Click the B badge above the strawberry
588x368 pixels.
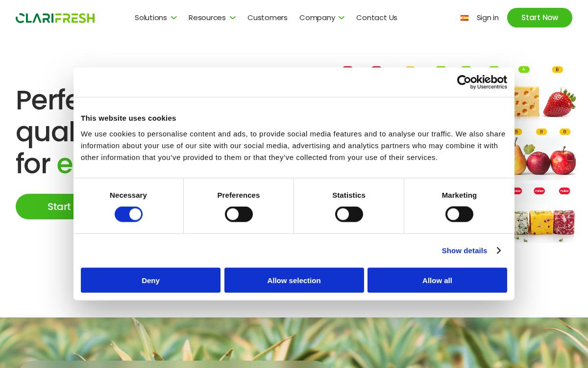click(x=557, y=70)
